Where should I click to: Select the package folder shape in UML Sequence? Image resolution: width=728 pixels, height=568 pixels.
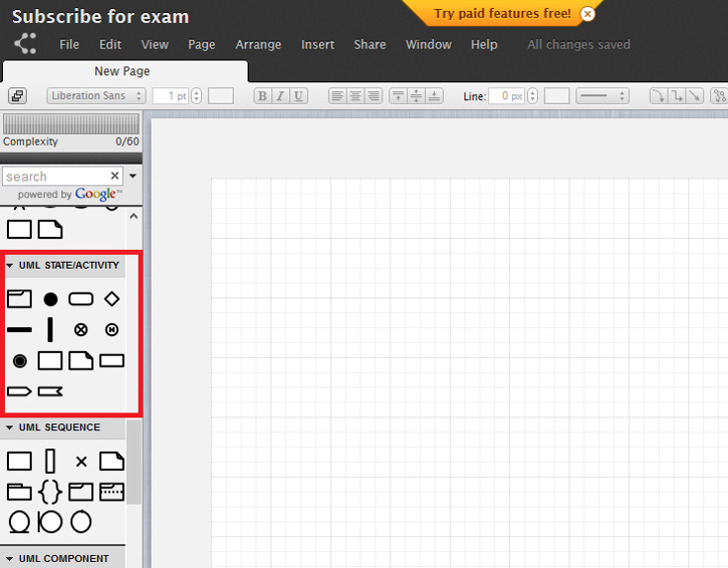point(20,492)
